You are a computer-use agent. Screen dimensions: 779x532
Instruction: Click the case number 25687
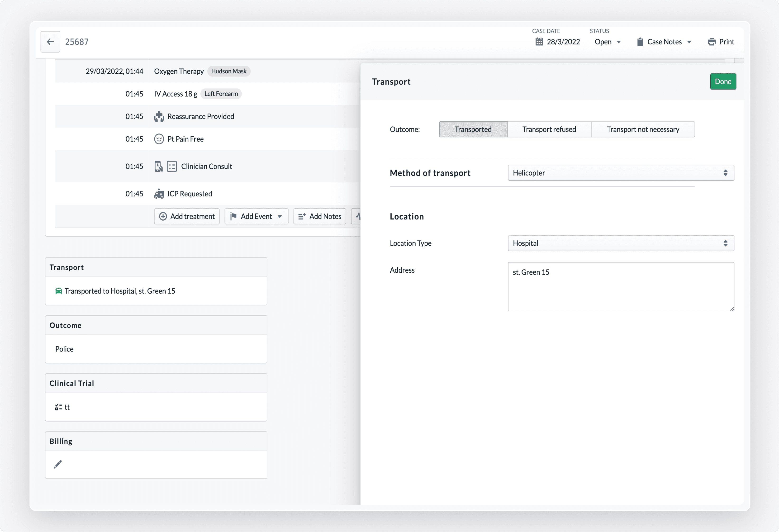click(77, 42)
